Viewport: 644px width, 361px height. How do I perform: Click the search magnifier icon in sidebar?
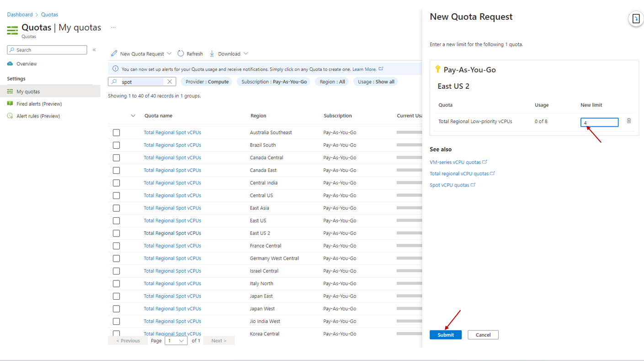point(12,50)
